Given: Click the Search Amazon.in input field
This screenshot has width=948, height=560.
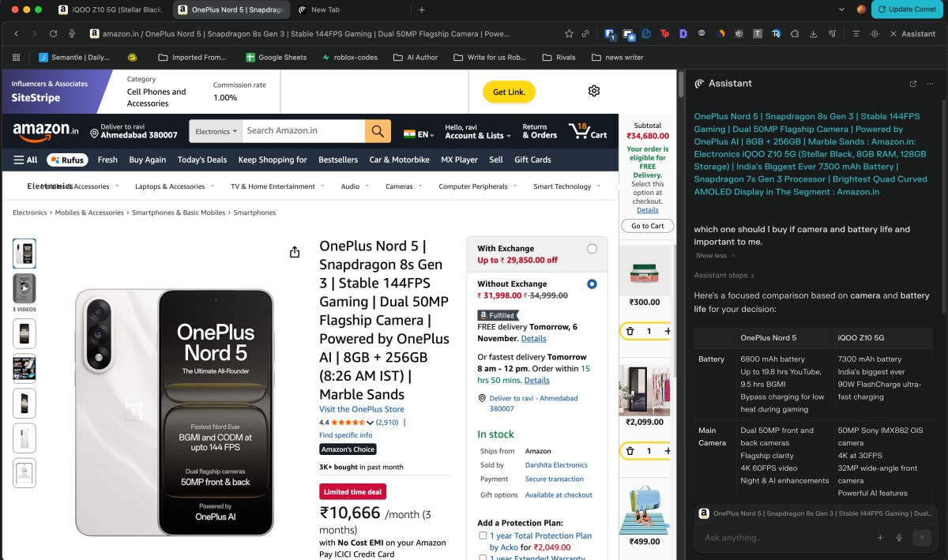Looking at the screenshot, I should coord(303,131).
